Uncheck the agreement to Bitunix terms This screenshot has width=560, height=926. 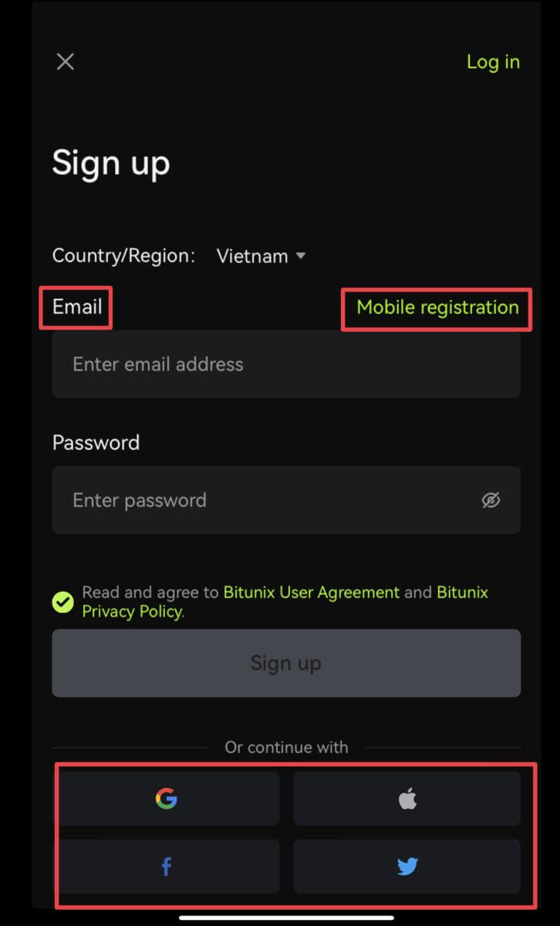tap(63, 602)
